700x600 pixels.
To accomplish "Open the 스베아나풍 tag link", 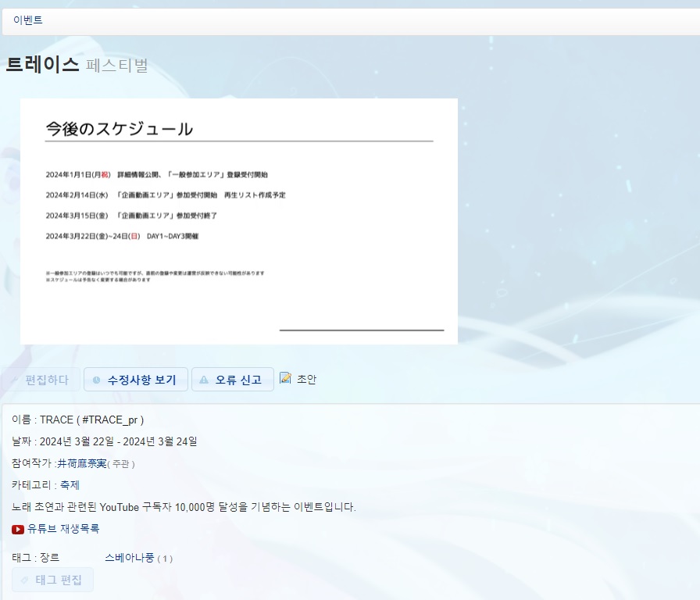I will [x=130, y=558].
